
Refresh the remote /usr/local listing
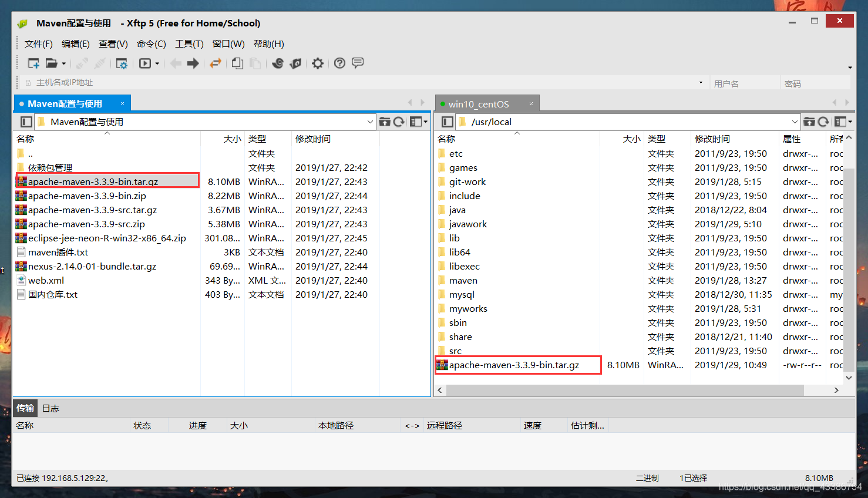(824, 122)
